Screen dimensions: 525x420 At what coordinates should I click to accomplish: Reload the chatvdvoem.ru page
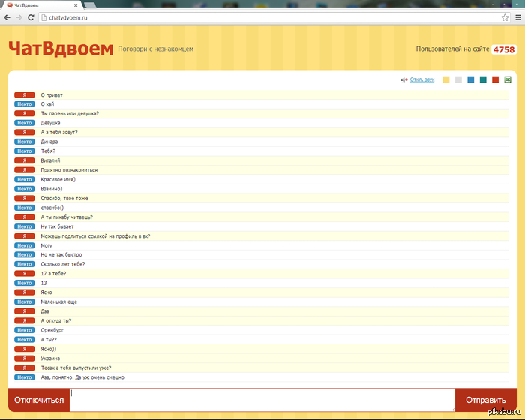31,16
